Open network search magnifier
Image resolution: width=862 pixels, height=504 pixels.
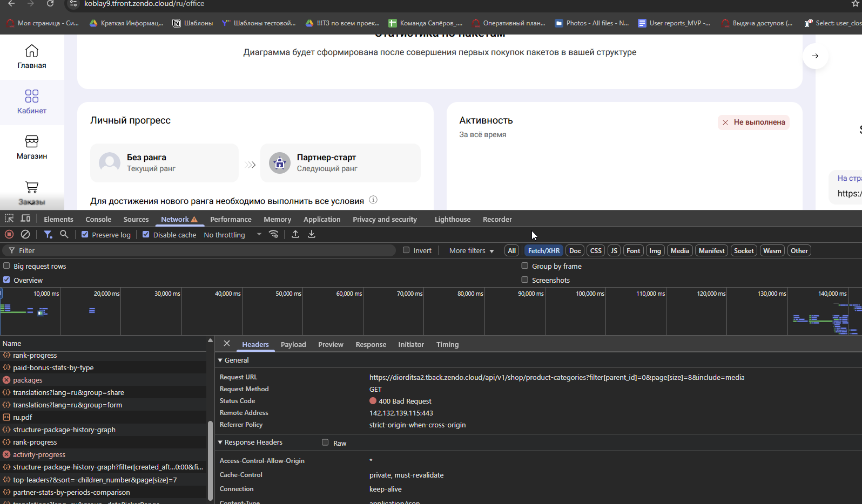click(x=64, y=234)
